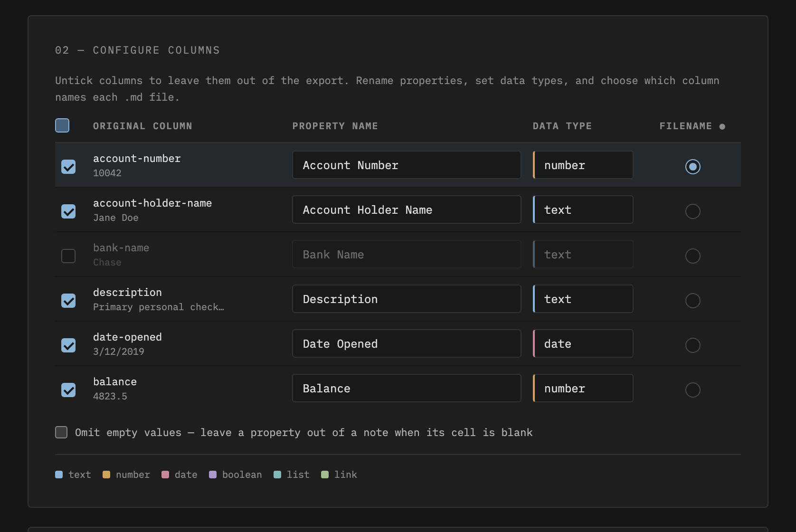Choose description as the filename column
The height and width of the screenshot is (532, 796).
(x=693, y=301)
